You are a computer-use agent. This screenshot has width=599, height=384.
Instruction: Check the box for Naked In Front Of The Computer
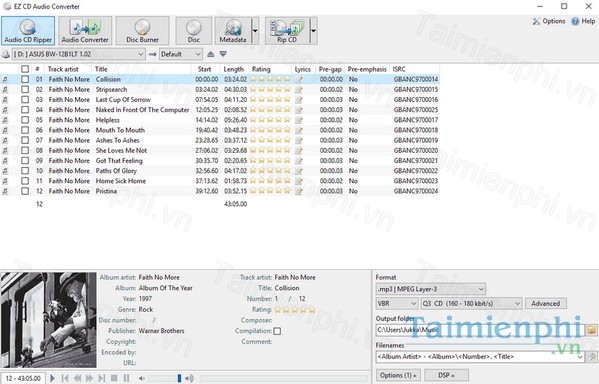point(25,110)
